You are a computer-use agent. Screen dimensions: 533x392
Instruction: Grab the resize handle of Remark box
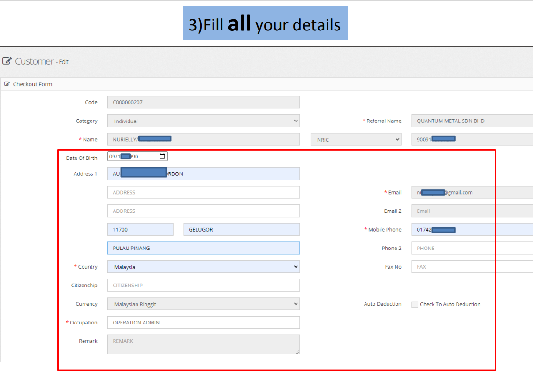[x=297, y=351]
